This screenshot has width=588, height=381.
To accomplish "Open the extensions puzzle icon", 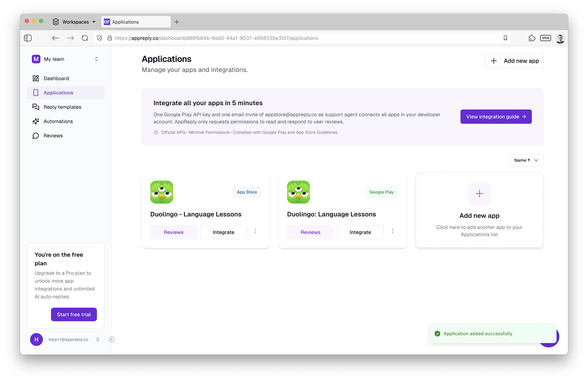I will (532, 38).
